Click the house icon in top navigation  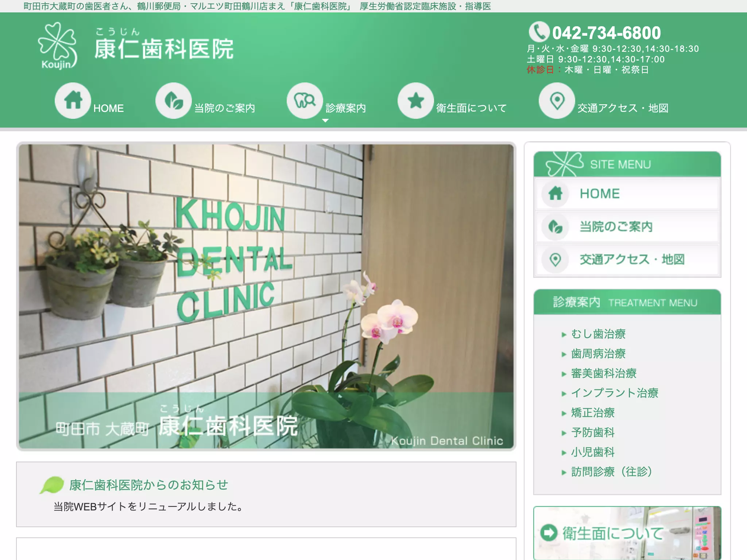click(73, 101)
